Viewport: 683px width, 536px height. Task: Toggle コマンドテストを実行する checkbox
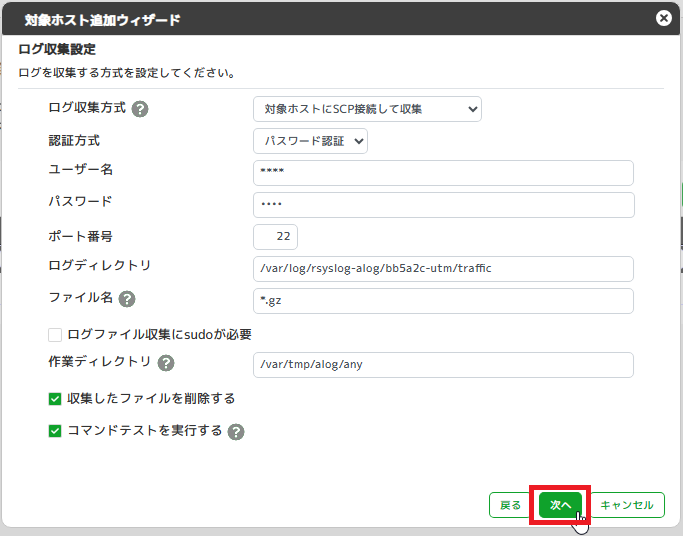pyautogui.click(x=55, y=431)
